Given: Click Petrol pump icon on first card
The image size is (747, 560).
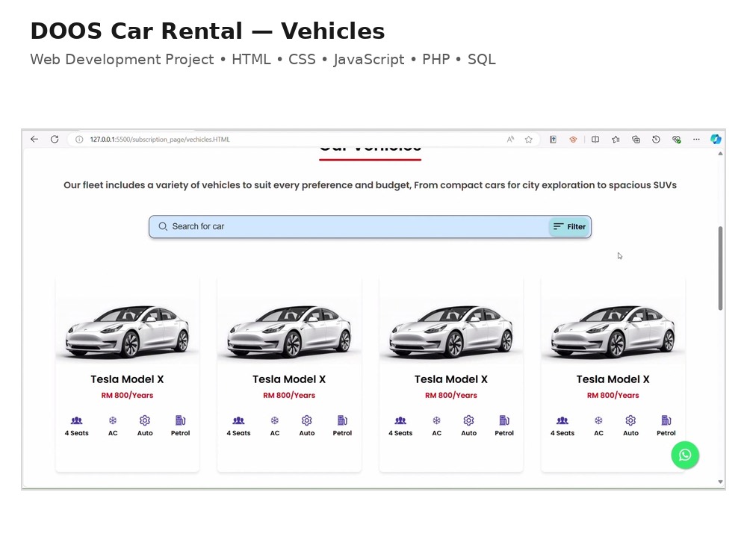Looking at the screenshot, I should click(x=181, y=420).
